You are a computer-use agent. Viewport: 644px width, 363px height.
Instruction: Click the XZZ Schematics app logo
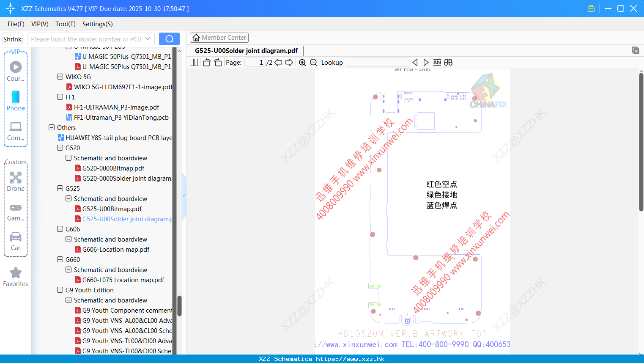[10, 8]
